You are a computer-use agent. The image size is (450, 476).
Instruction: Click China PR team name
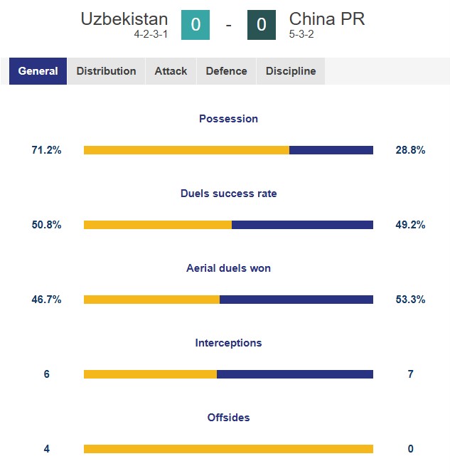click(327, 18)
